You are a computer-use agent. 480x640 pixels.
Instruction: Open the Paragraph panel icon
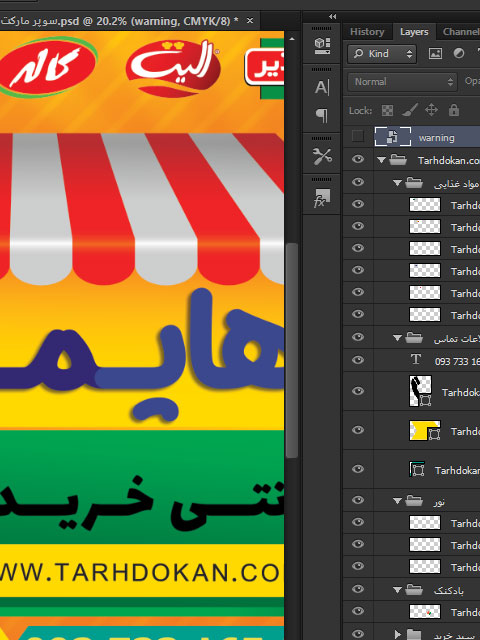click(x=322, y=115)
